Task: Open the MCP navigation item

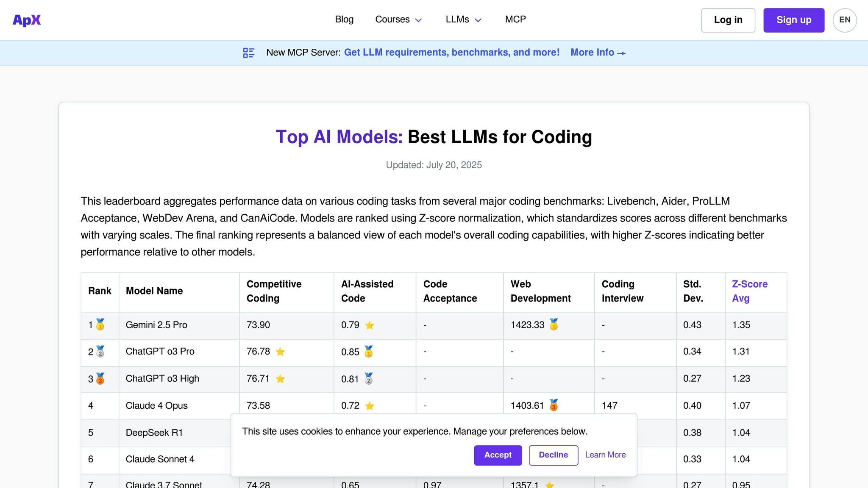Action: click(515, 19)
